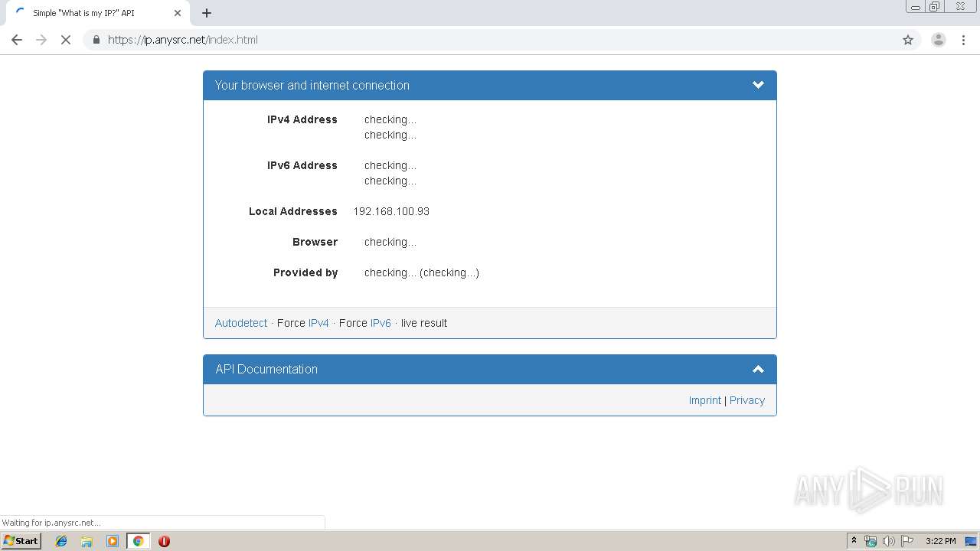Open the red Opera icon in taskbar
This screenshot has height=551, width=980.
(164, 541)
